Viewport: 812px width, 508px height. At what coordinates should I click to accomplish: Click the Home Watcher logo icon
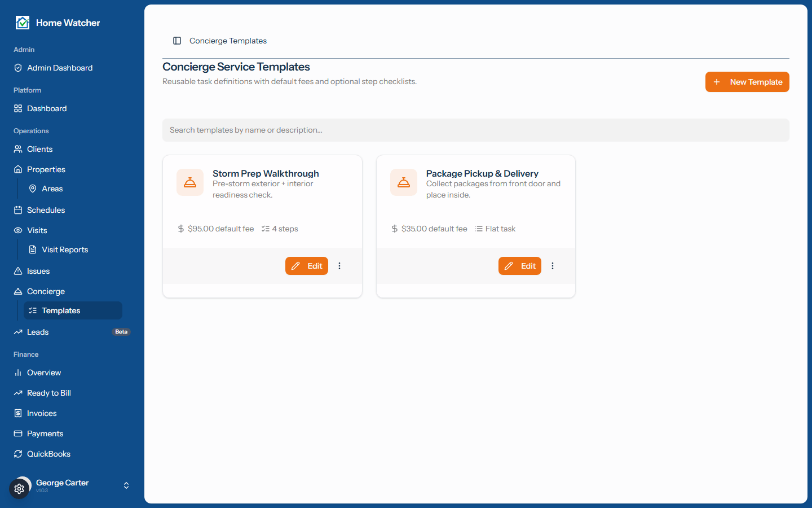click(23, 23)
